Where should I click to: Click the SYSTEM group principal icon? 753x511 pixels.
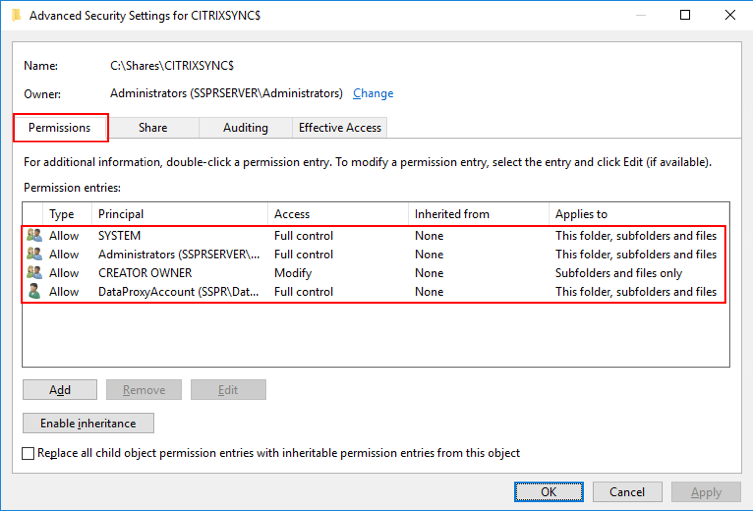[35, 236]
